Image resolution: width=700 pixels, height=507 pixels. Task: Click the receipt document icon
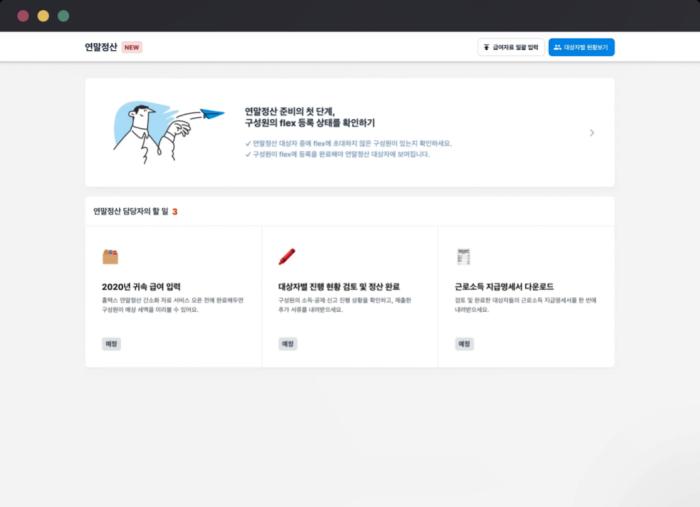pyautogui.click(x=463, y=257)
